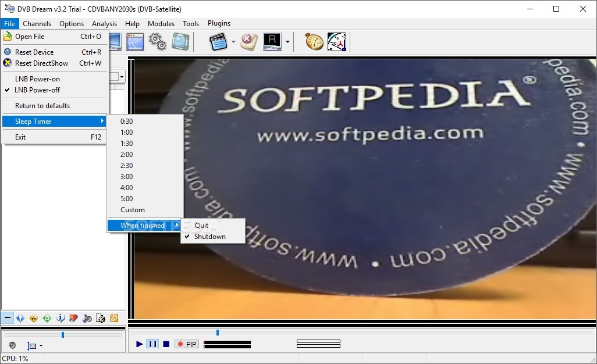
Task: Click the blue diamond channel filter icon
Action: [x=20, y=318]
